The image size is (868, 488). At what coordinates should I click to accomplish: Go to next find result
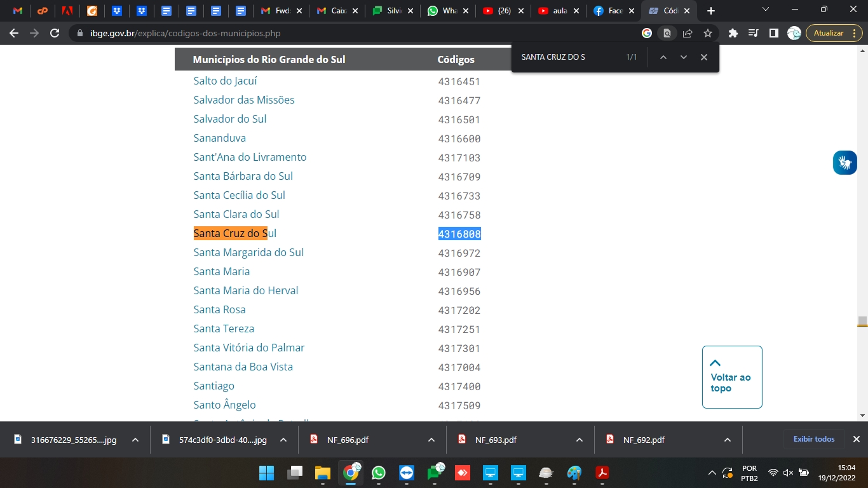point(684,57)
